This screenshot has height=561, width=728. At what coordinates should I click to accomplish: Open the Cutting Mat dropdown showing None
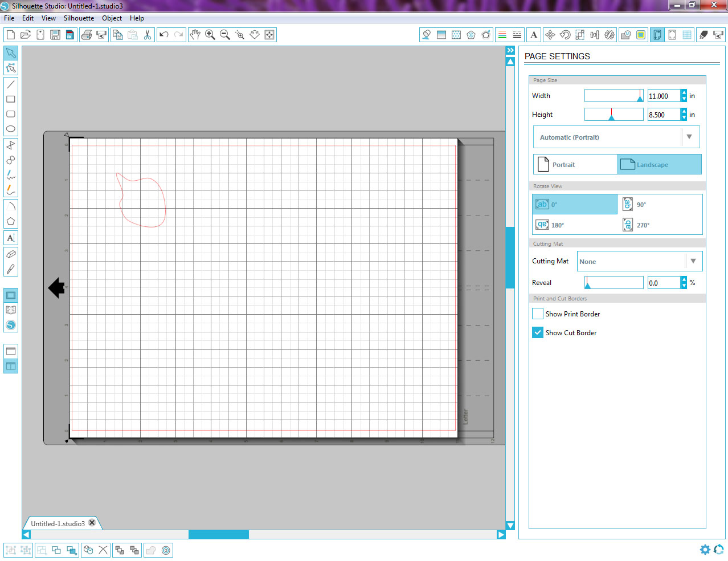tap(640, 261)
